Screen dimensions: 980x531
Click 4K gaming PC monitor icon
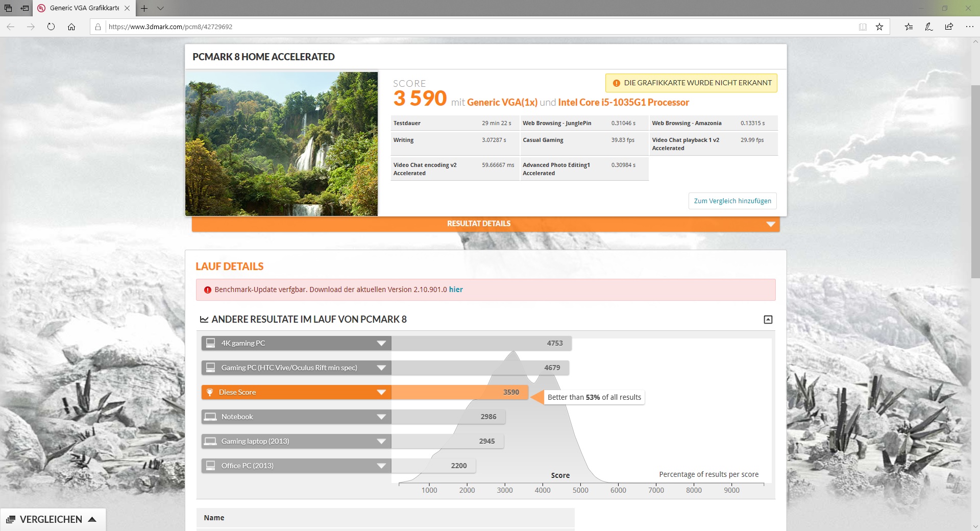[210, 343]
